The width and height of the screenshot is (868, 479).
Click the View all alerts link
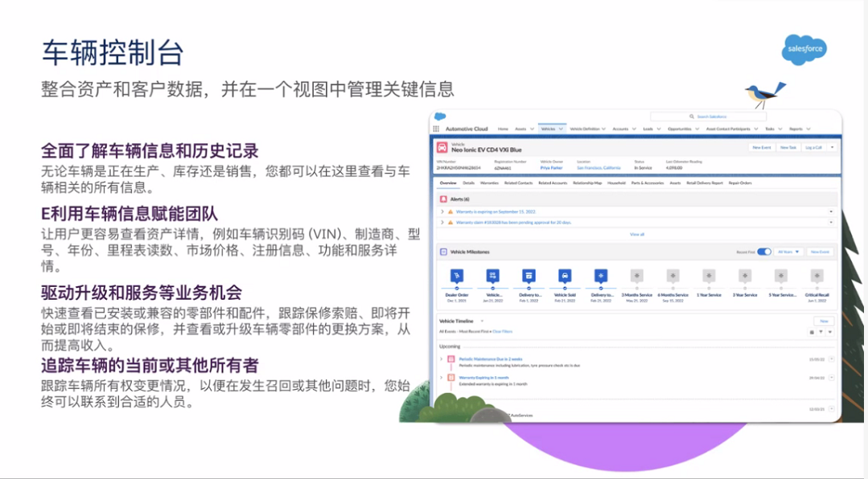636,234
